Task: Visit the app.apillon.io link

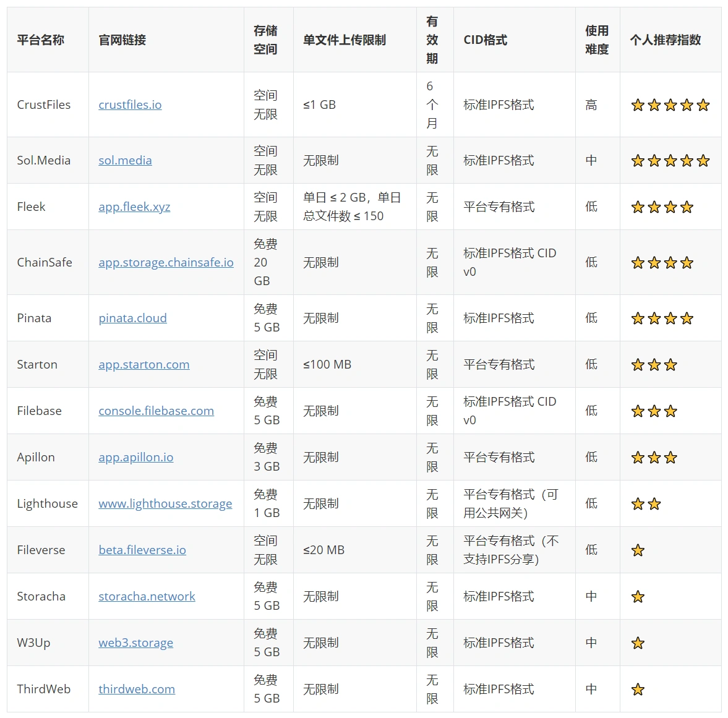Action: click(135, 458)
